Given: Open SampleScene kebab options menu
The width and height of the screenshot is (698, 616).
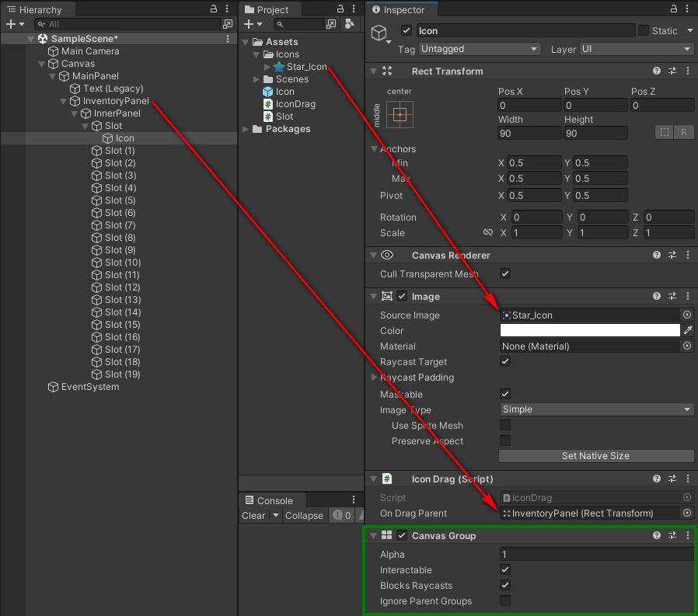Looking at the screenshot, I should 228,39.
